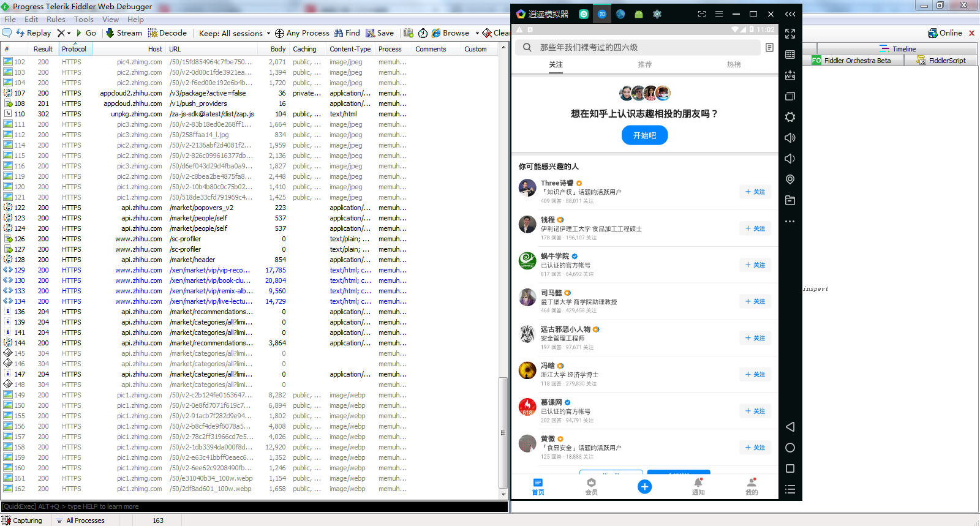Click the All Processes filter in status bar
This screenshot has height=526, width=980.
(x=80, y=520)
